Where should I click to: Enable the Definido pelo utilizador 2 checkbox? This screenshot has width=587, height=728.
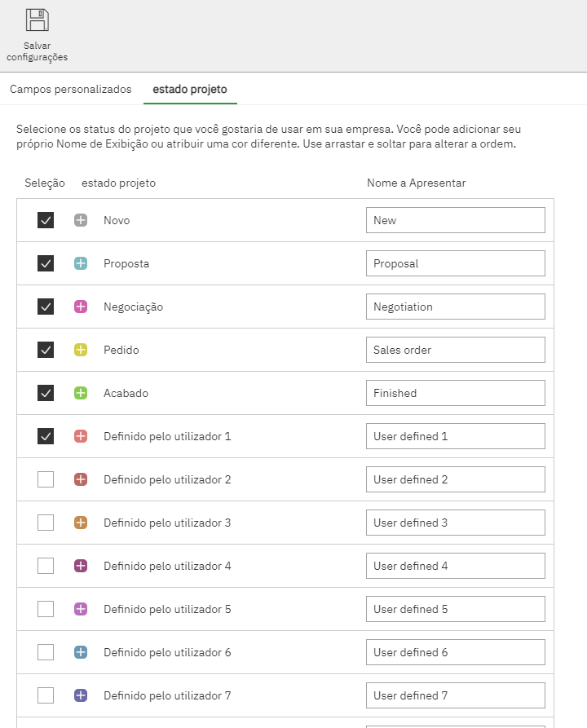46,479
